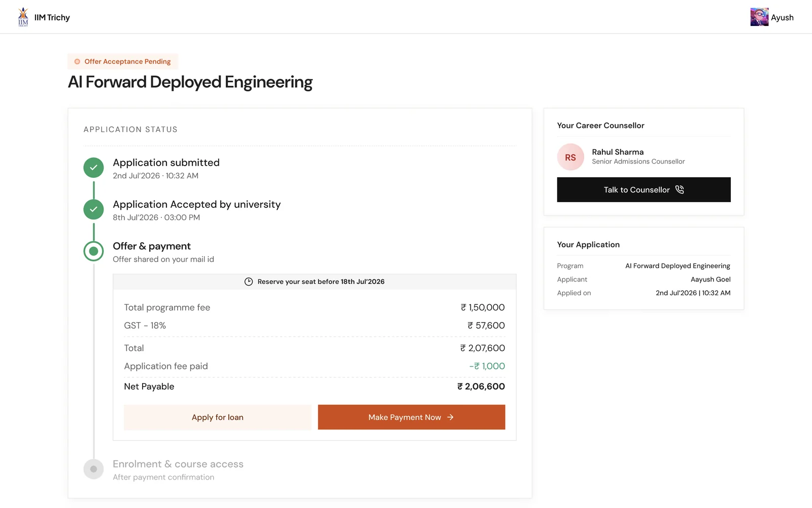Click the ₹ 2,07,600 total amount
The height and width of the screenshot is (508, 812).
pos(483,348)
